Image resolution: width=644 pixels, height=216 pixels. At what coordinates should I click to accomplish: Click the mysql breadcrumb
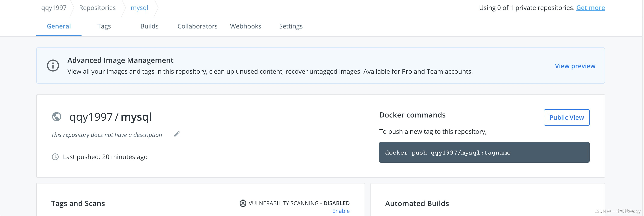point(139,8)
